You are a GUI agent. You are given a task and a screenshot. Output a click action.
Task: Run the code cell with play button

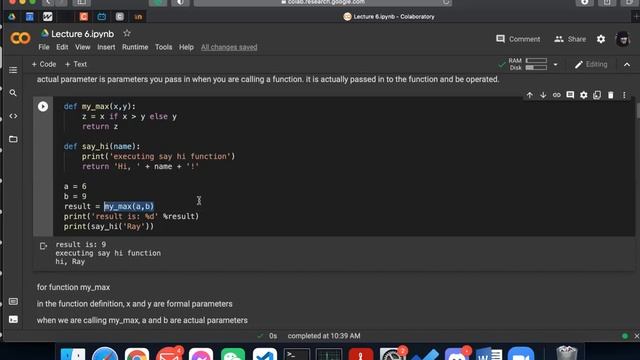(x=43, y=107)
